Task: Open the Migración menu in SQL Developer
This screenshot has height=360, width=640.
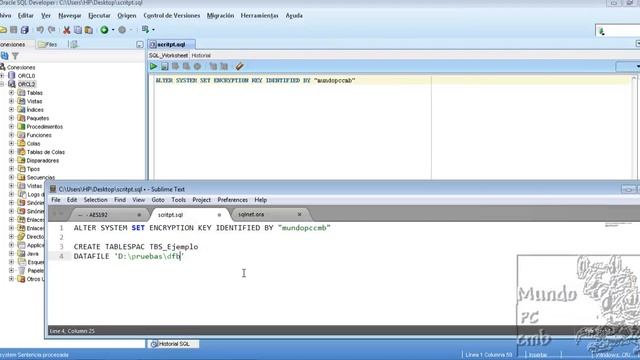Action: pyautogui.click(x=220, y=16)
